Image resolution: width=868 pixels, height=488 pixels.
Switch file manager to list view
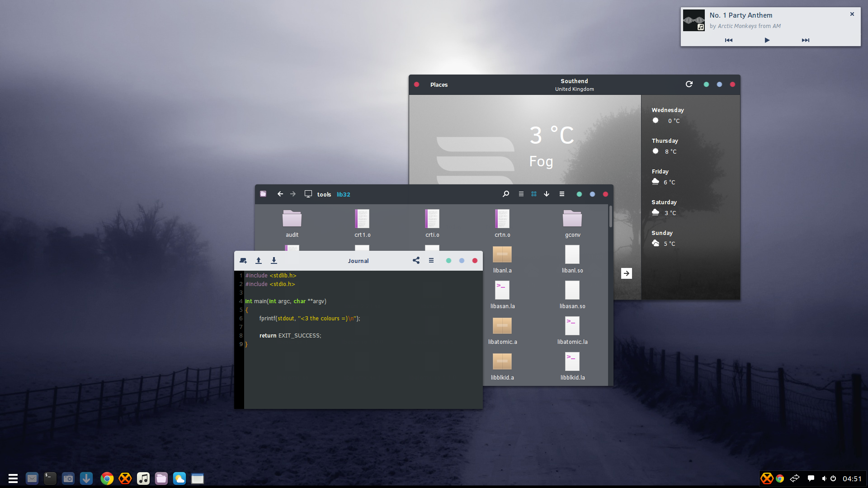(521, 194)
